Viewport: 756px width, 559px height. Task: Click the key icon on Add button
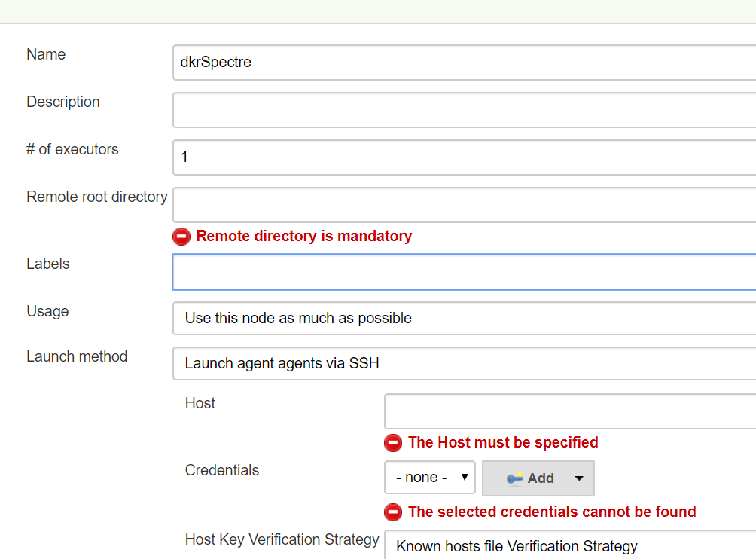click(515, 478)
